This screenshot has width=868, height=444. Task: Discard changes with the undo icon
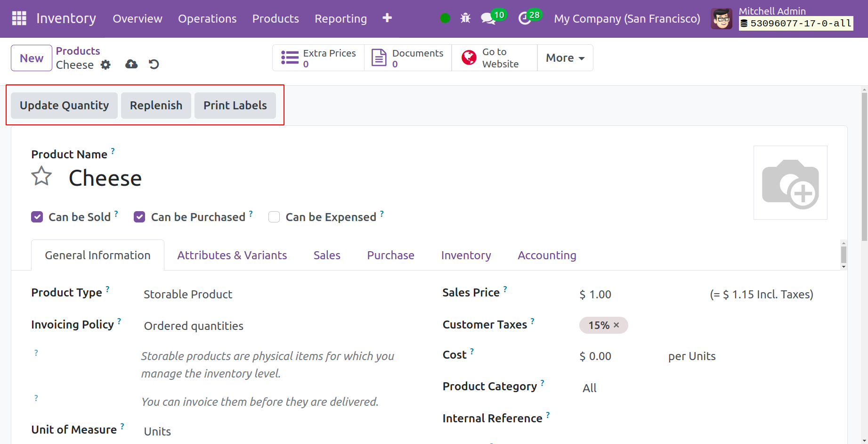[x=154, y=64]
